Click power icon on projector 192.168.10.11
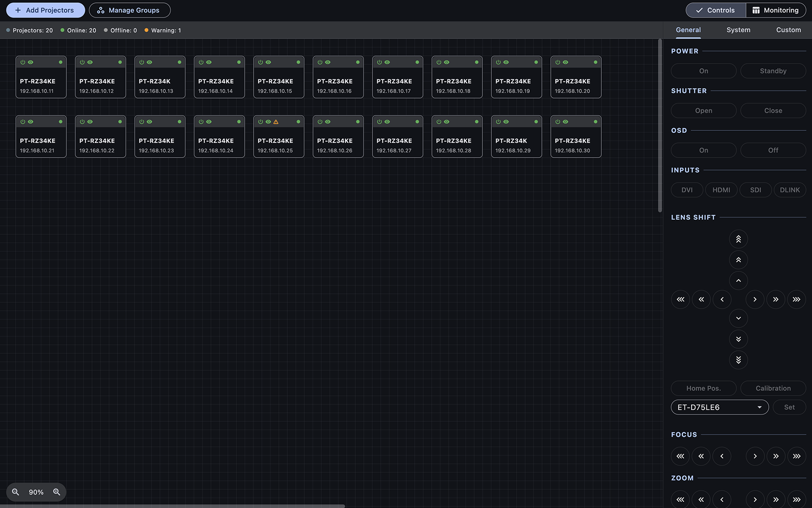The height and width of the screenshot is (508, 812). tap(23, 62)
